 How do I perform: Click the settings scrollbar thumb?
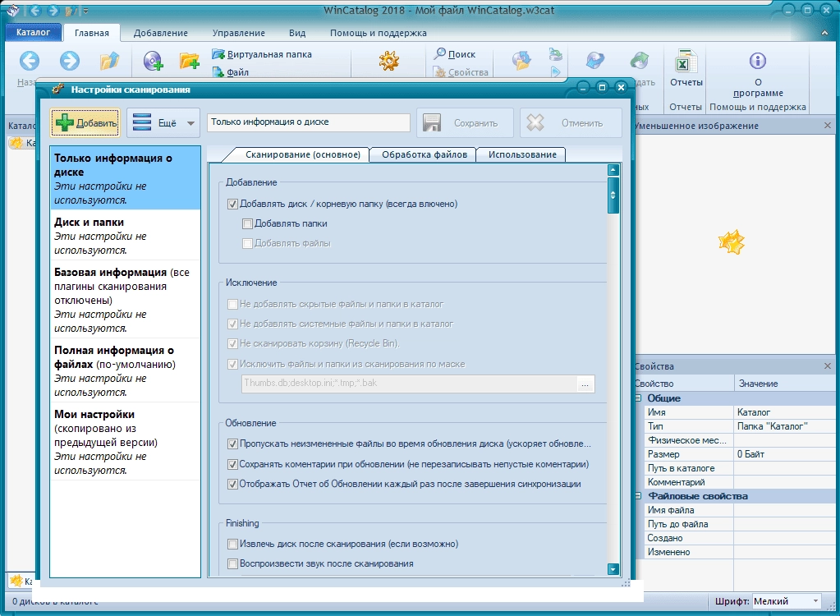coord(613,195)
